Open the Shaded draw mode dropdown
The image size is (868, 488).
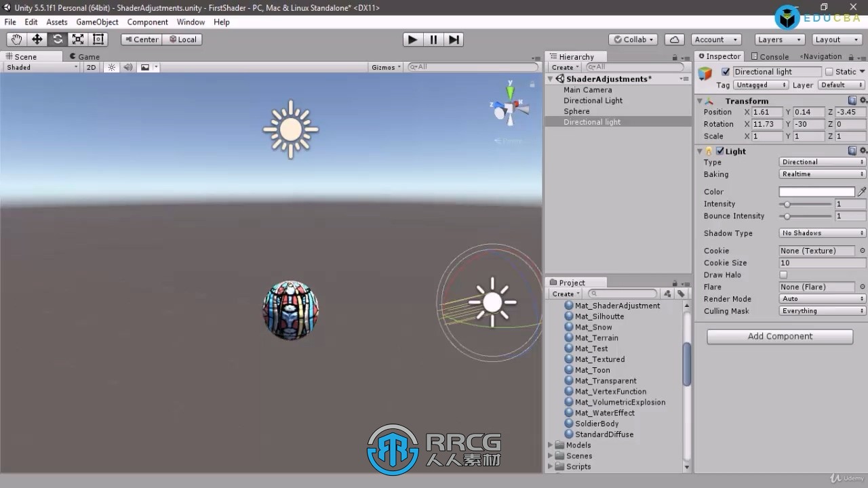tap(41, 67)
